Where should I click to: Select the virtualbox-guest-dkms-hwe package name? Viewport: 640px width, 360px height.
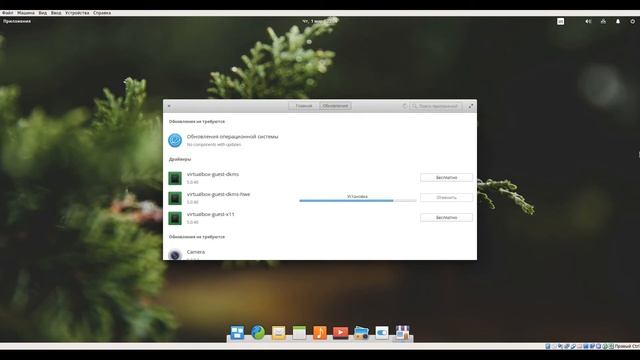[218, 194]
